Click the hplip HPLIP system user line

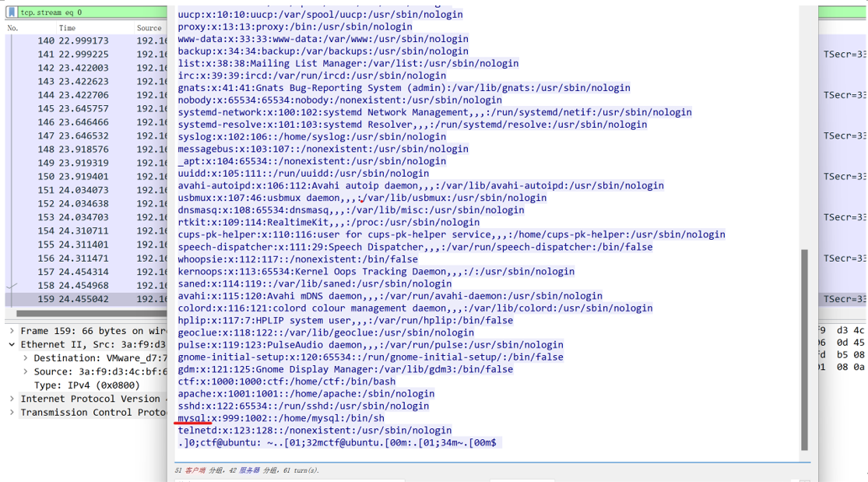tap(346, 320)
